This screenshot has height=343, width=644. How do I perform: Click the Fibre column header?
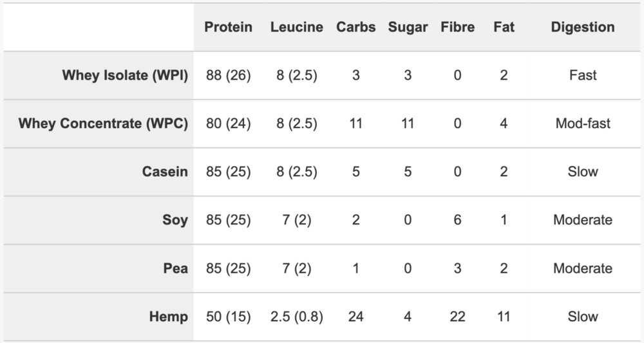[x=457, y=27]
